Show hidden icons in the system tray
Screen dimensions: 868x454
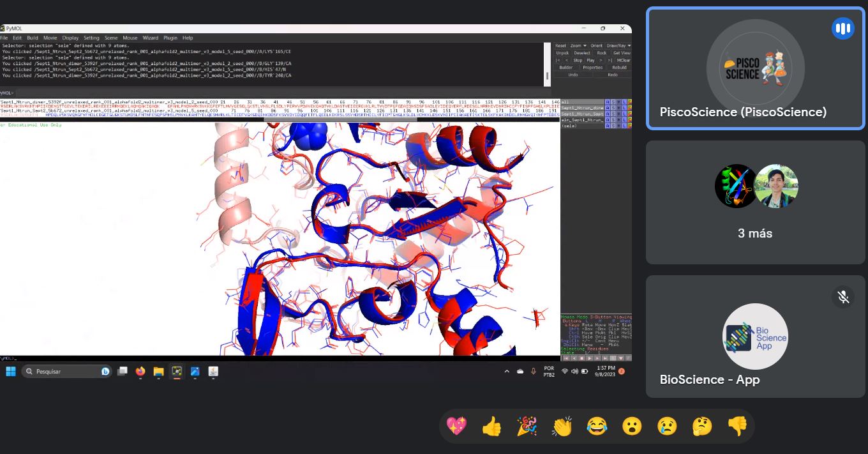(507, 371)
